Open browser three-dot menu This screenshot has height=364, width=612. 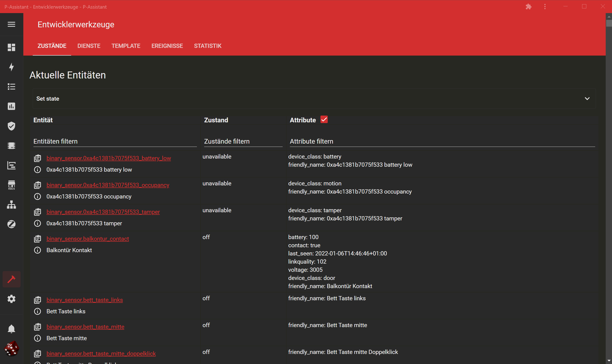[x=545, y=7]
